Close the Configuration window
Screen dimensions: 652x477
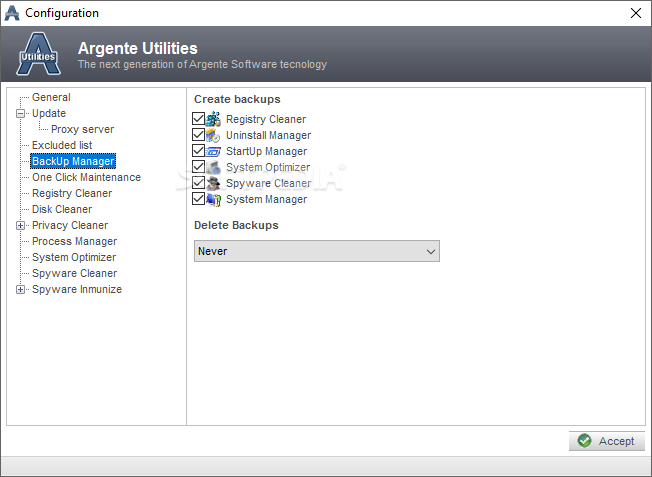[635, 13]
